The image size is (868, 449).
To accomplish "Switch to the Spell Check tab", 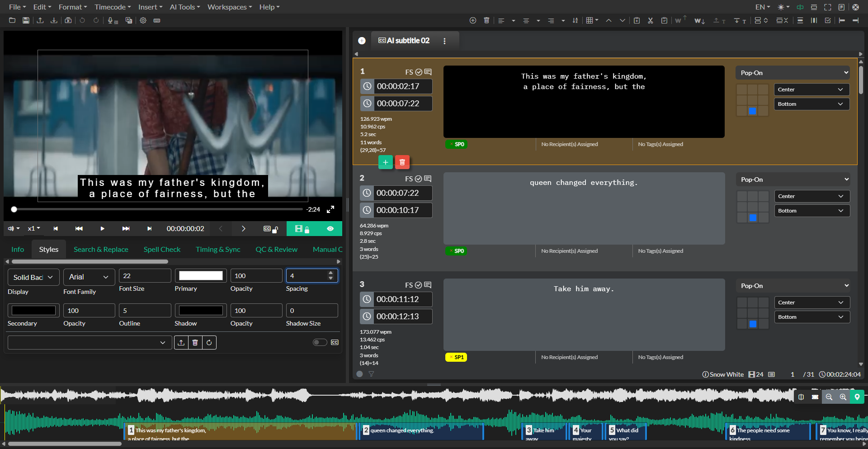I will [161, 249].
